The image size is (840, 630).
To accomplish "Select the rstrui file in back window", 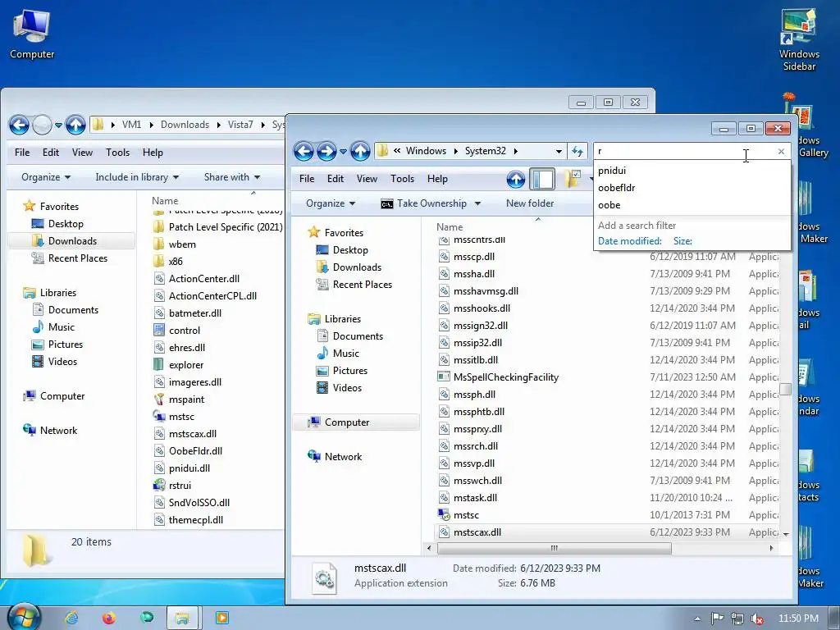I will coord(180,486).
